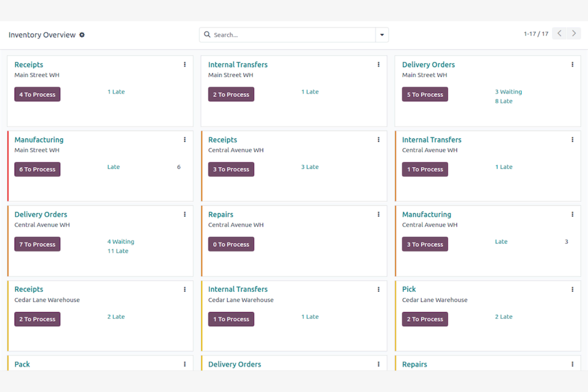Open the Receipts title for Central Avenue WH

click(222, 139)
